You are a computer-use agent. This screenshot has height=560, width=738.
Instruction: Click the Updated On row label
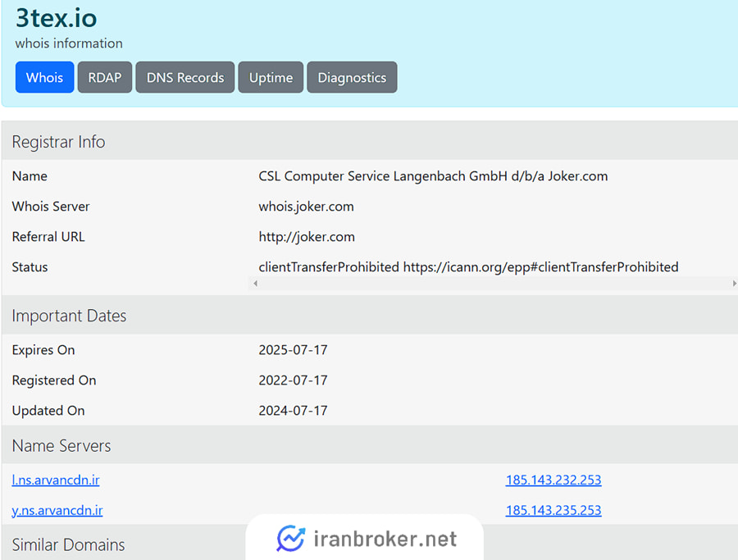(48, 410)
